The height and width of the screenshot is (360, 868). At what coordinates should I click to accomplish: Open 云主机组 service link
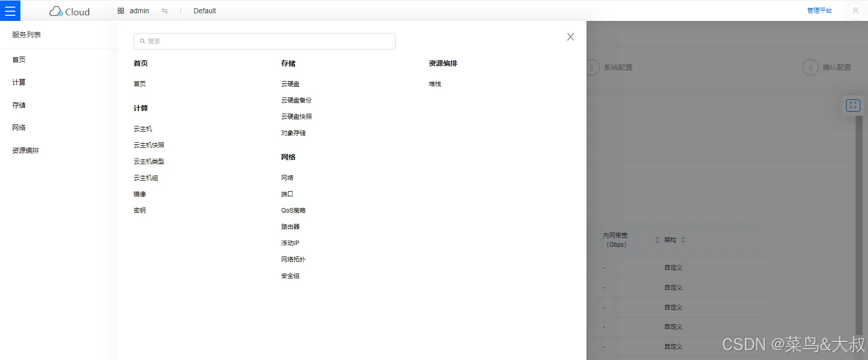point(146,177)
